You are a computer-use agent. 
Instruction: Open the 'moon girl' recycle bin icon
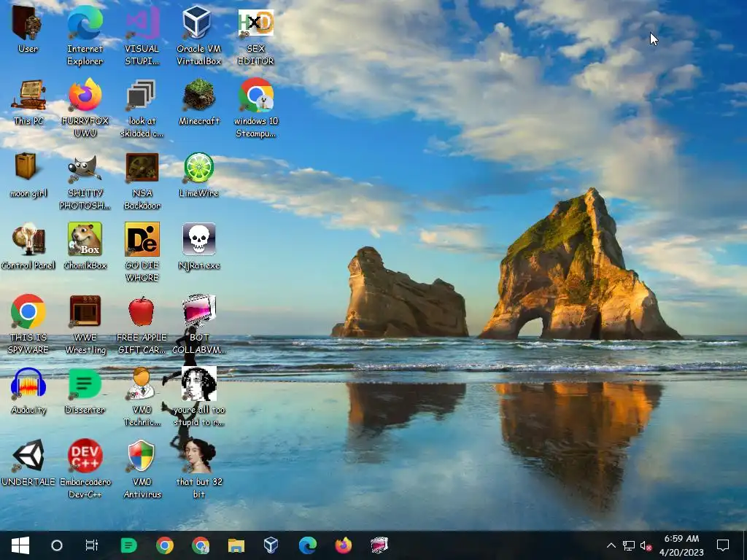(x=28, y=174)
